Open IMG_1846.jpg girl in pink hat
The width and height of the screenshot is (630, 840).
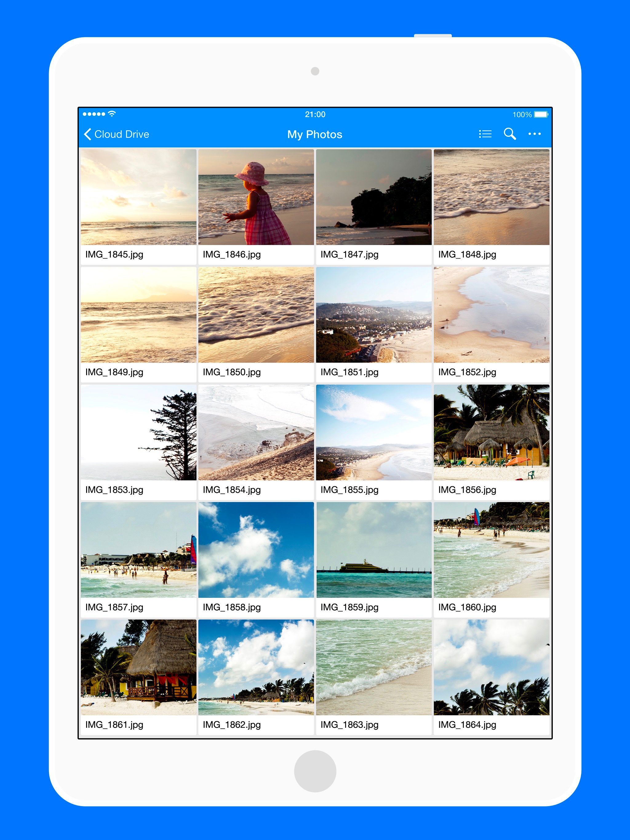(x=256, y=197)
